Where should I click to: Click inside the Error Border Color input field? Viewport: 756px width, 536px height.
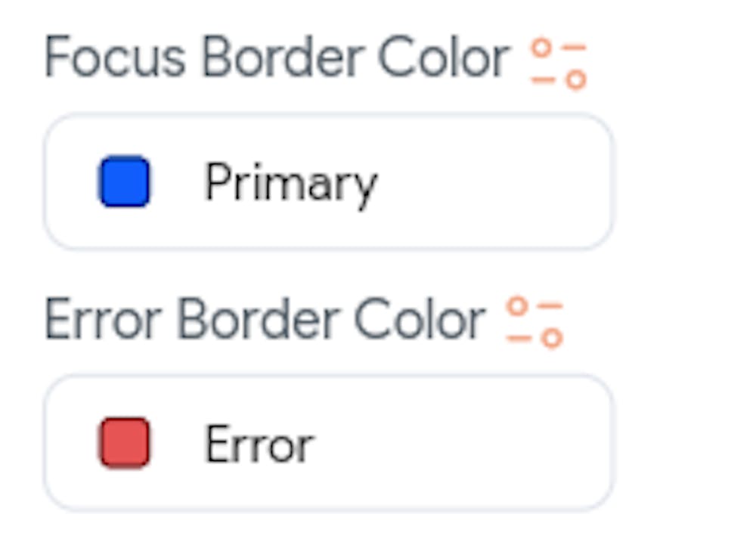click(x=329, y=442)
